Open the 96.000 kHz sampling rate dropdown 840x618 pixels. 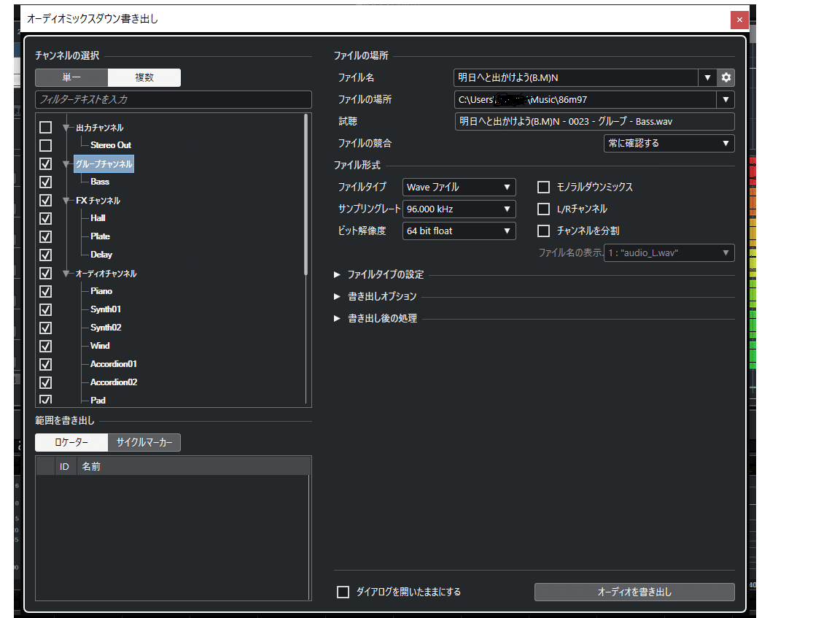click(459, 209)
